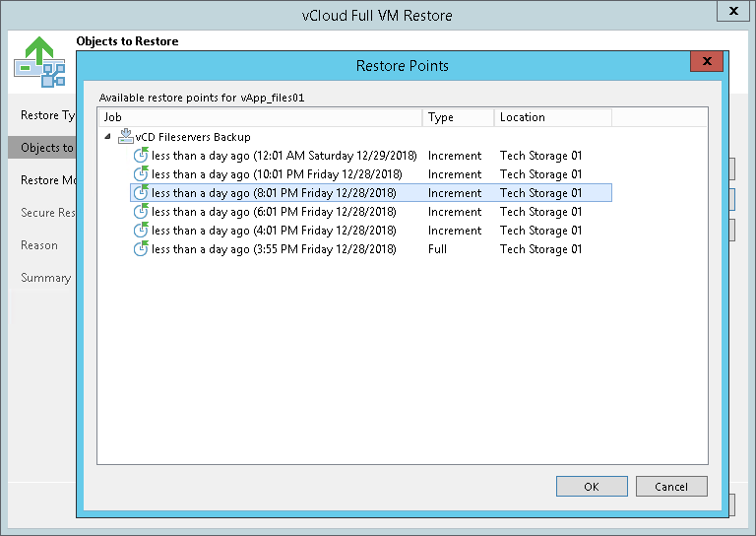The height and width of the screenshot is (536, 756).
Task: Close the Restore Points dialog
Action: click(706, 62)
